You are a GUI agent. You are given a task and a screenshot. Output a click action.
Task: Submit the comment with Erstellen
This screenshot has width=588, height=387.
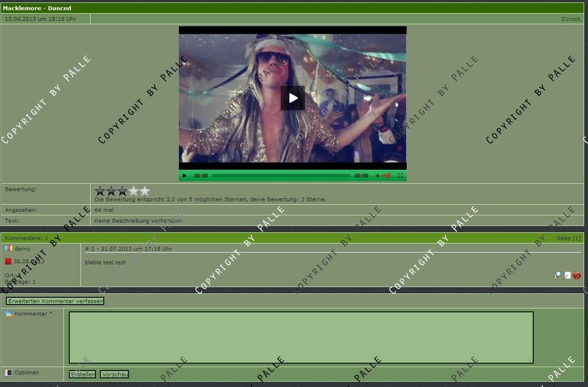[x=82, y=374]
